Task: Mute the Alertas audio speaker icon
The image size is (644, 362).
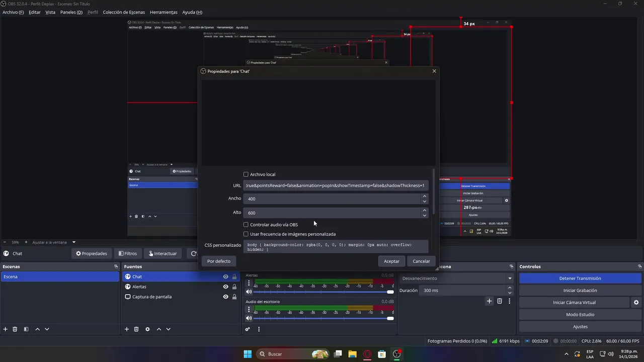Action: pyautogui.click(x=249, y=292)
